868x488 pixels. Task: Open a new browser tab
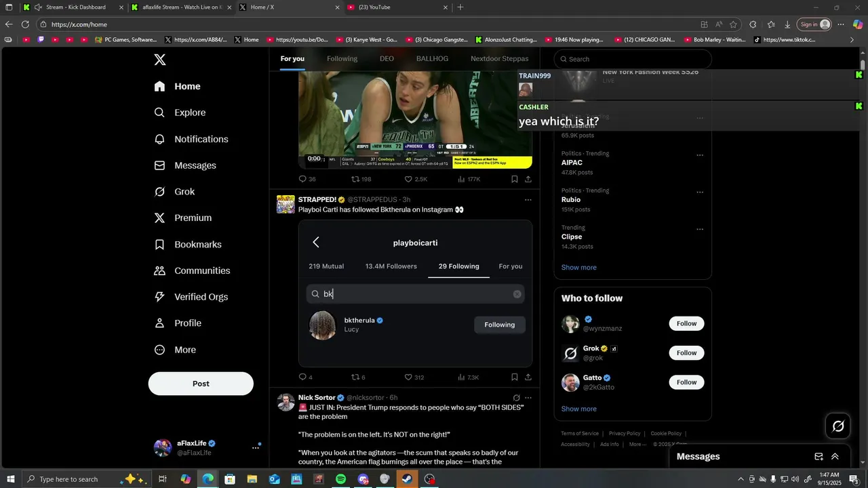pyautogui.click(x=460, y=7)
